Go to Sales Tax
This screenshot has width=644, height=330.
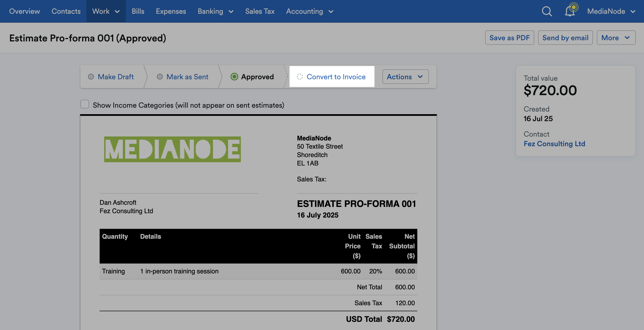[260, 11]
